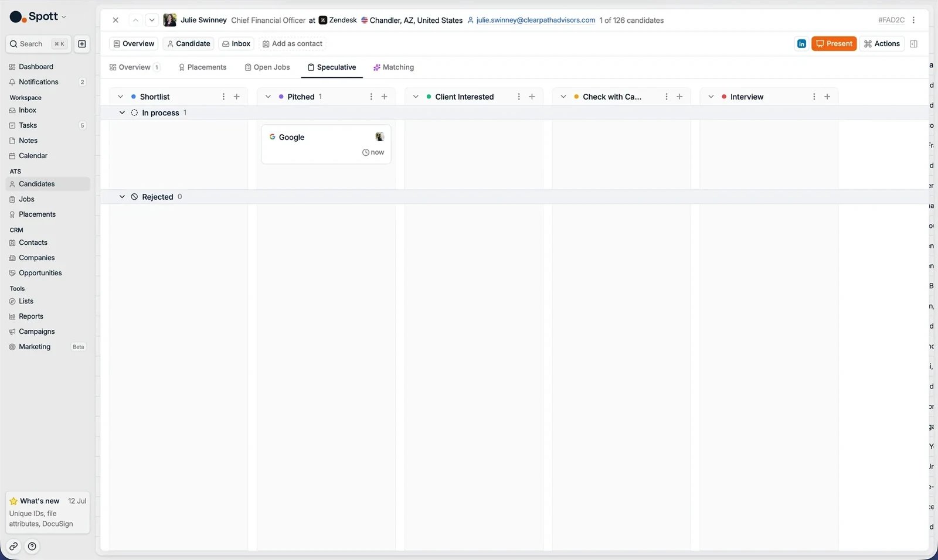Open Client Interested column options menu

[x=519, y=97]
